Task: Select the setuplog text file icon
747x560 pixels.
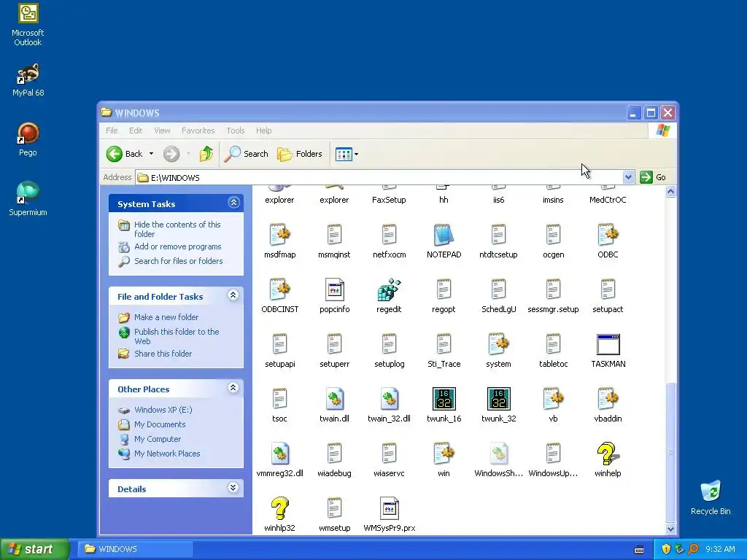Action: pos(390,345)
